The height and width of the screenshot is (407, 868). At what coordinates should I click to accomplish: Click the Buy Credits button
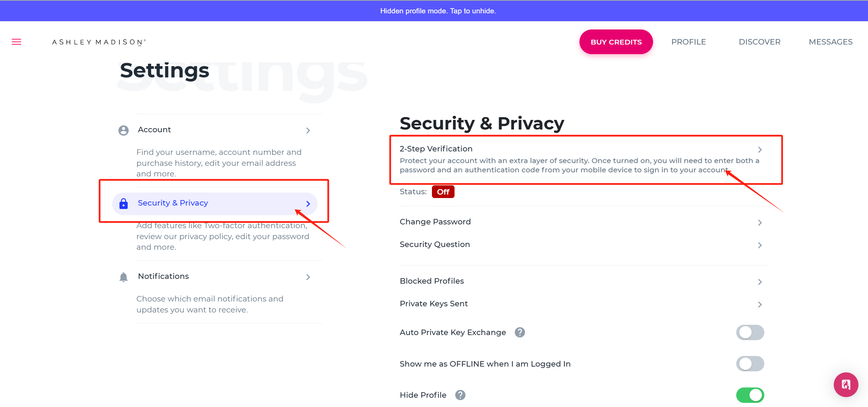pos(616,42)
